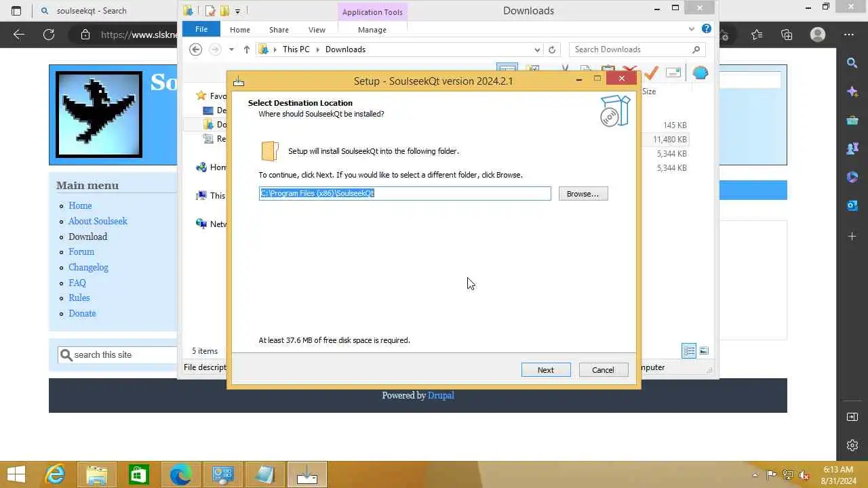Click the Explorer up one level arrow
Image resolution: width=868 pixels, height=488 pixels.
247,49
